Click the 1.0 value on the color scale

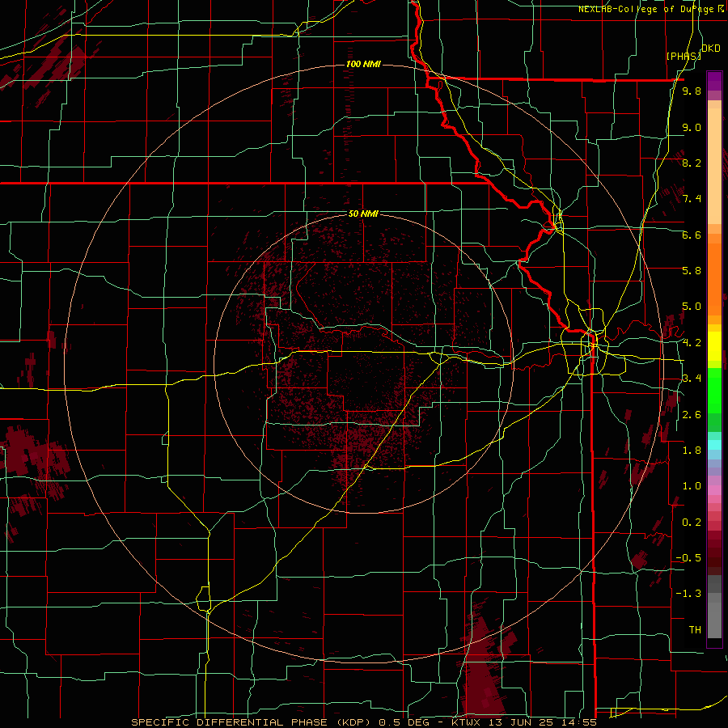click(692, 486)
